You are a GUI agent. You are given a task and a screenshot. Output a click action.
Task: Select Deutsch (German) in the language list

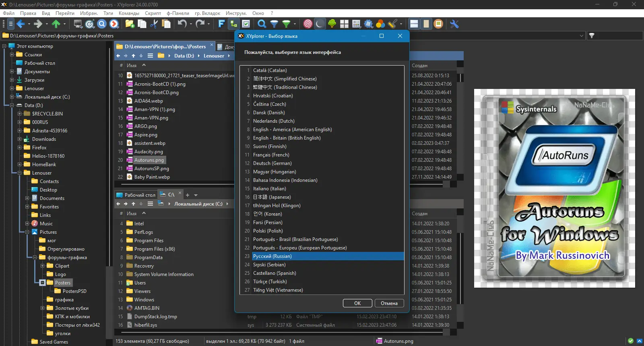click(x=272, y=163)
